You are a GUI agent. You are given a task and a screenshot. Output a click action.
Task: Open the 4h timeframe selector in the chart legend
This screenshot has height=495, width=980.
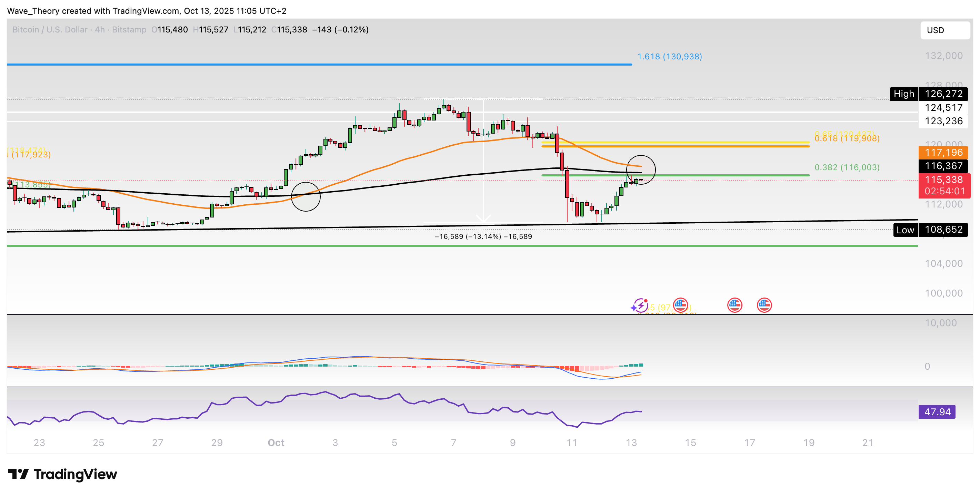point(101,29)
